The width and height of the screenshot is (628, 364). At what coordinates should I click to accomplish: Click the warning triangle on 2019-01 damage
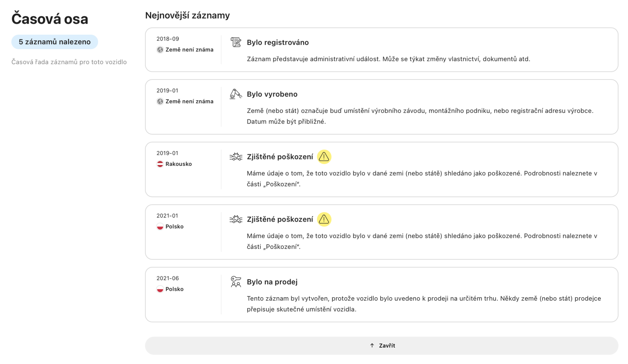(324, 157)
